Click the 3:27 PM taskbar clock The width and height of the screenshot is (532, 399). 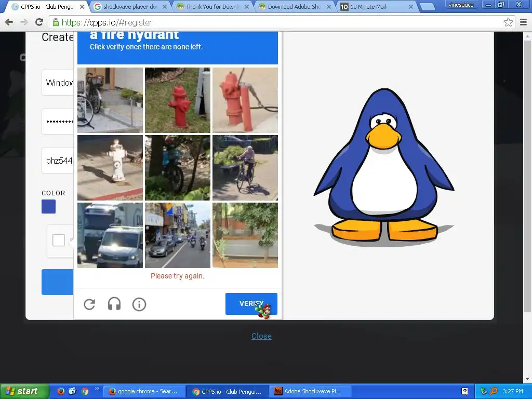513,392
